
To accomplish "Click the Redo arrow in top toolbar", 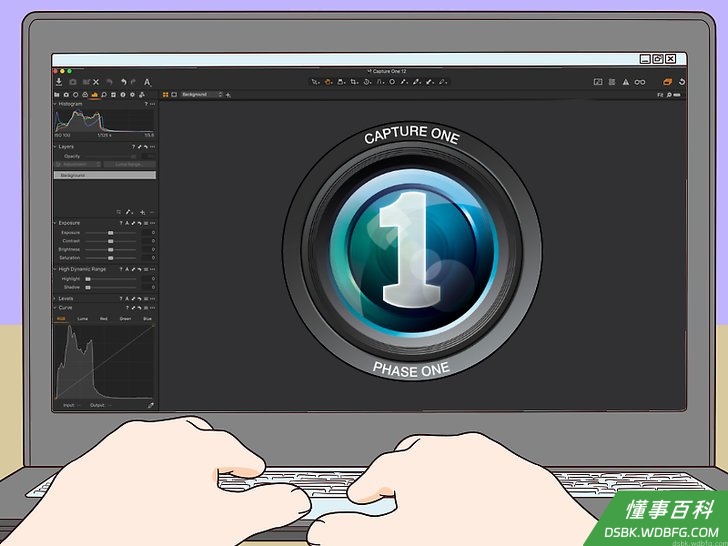I will (133, 82).
